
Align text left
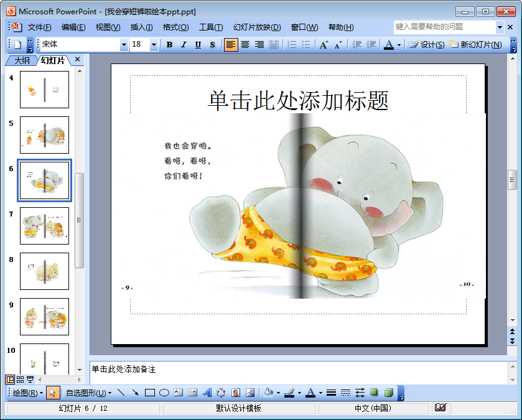pos(231,45)
